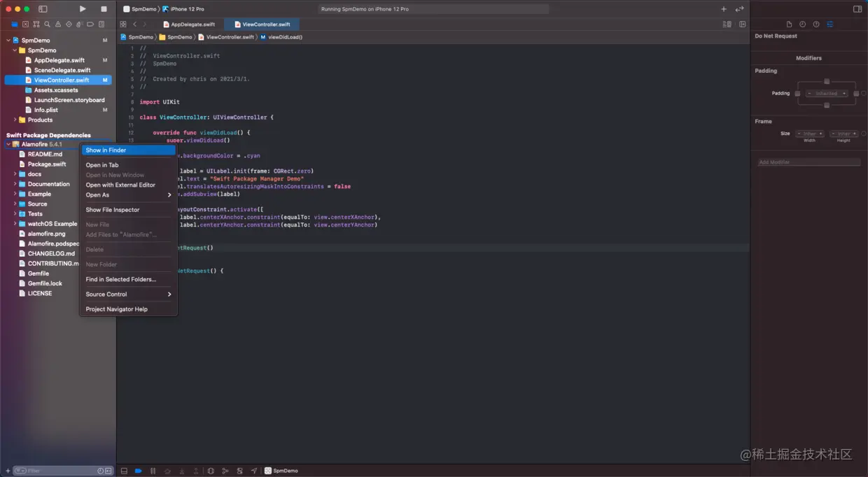Image resolution: width=868 pixels, height=477 pixels.
Task: Click the Simulate Location arrow icon
Action: pos(254,471)
